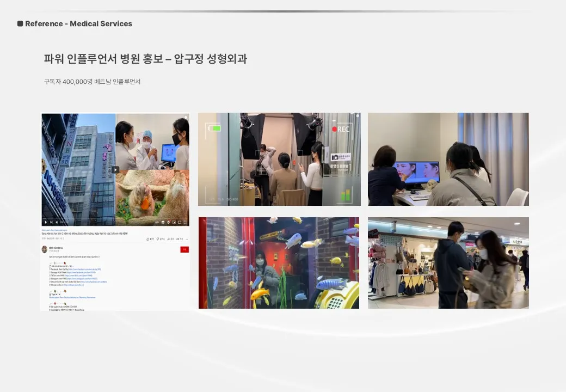This screenshot has width=566, height=392.
Task: Click the blue hashtags above the video title
Action: [x=54, y=230]
